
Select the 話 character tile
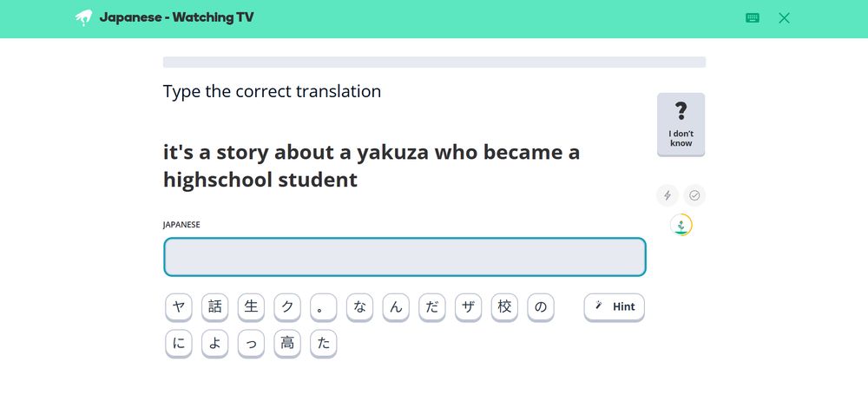point(215,306)
